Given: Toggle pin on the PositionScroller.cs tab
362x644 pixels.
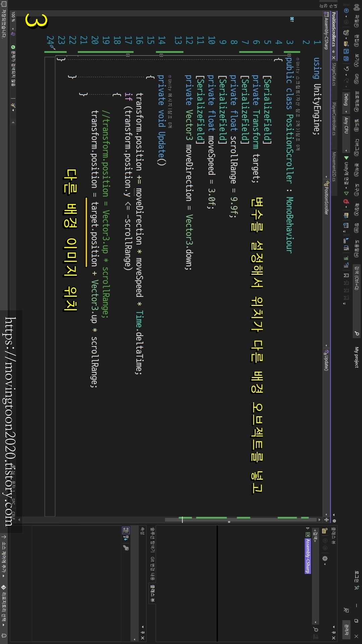Looking at the screenshot, I should (334, 52).
